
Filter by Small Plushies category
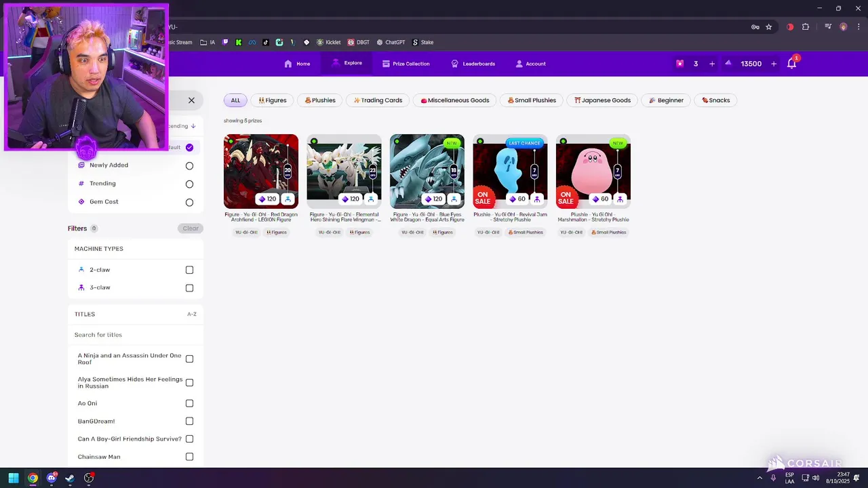coord(532,100)
